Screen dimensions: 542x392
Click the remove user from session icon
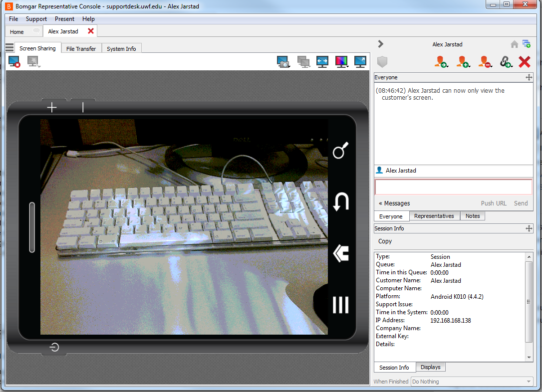click(485, 62)
